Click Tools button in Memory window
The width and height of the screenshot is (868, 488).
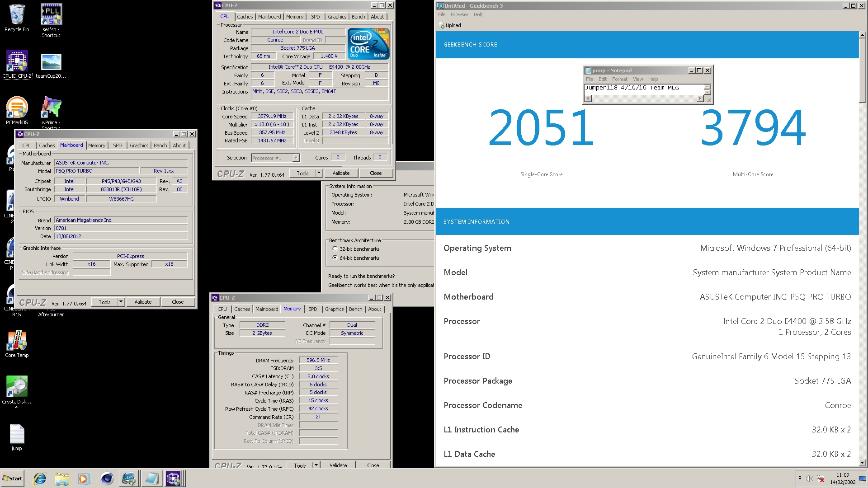pyautogui.click(x=300, y=465)
